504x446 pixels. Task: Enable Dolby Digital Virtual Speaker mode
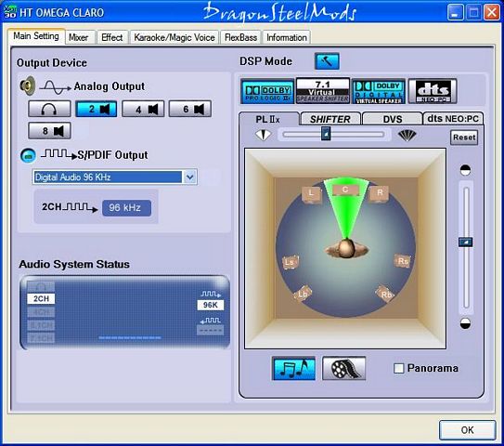point(379,91)
